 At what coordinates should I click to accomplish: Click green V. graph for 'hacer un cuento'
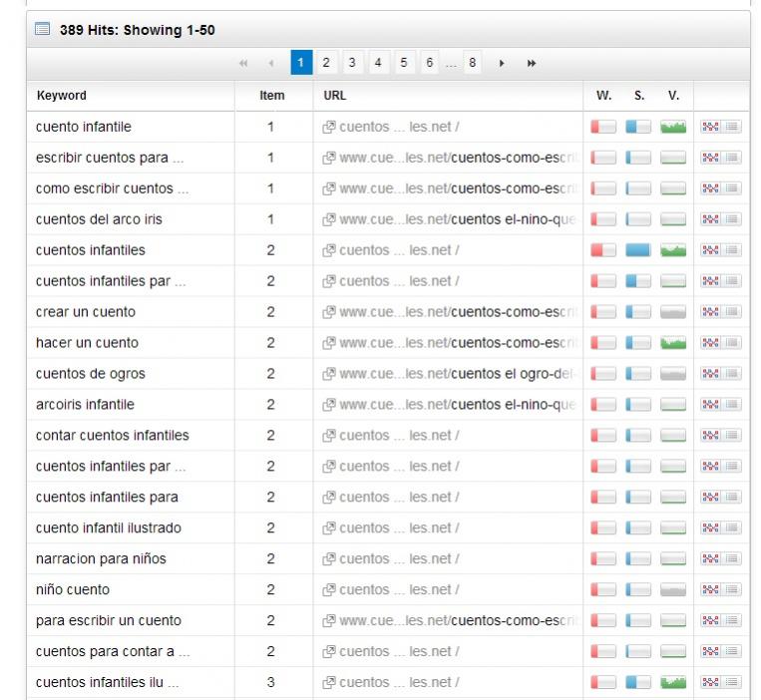click(673, 343)
